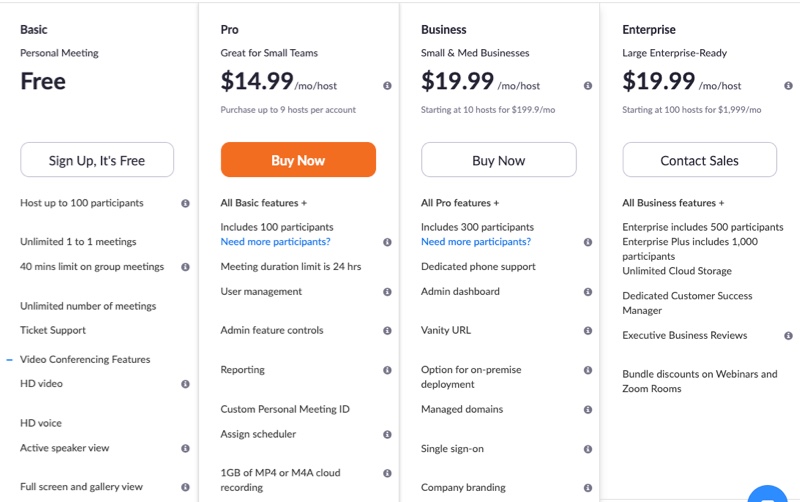Image resolution: width=800 pixels, height=502 pixels.
Task: Open info icon for Host up to 100 participants
Action: point(185,203)
